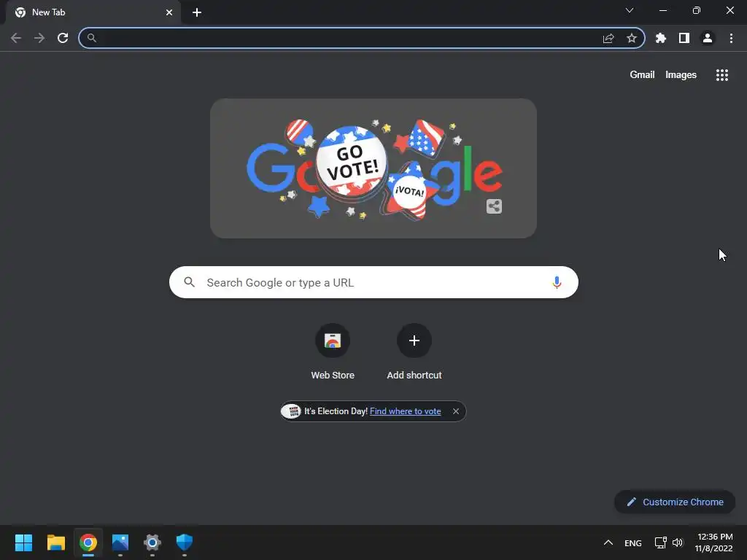Click the Search Google or type a URL box
Screen dimensions: 747x560
(374, 282)
